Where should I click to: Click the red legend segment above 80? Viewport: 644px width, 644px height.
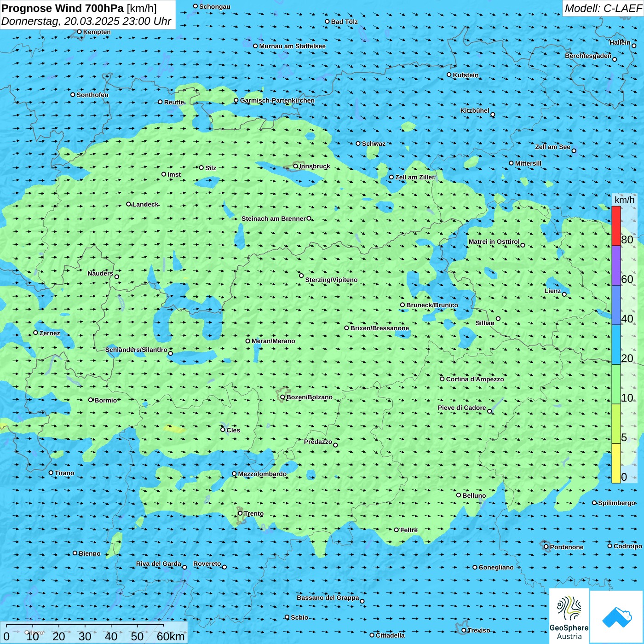click(616, 226)
